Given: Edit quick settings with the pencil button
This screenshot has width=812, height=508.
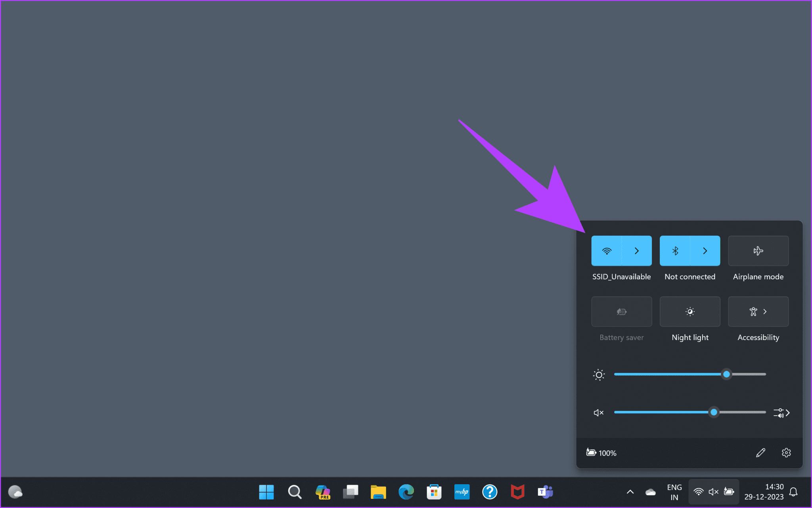Looking at the screenshot, I should pyautogui.click(x=760, y=453).
